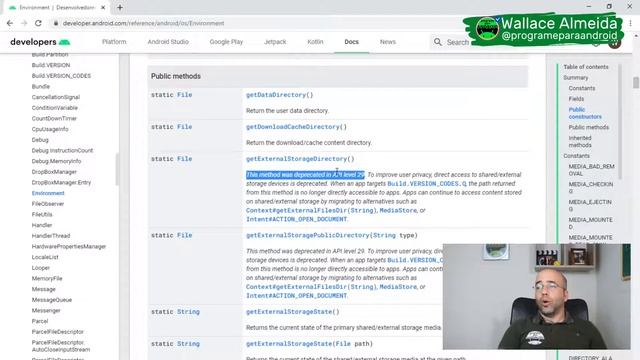Viewport: 640px width, 360px height.
Task: Click the site lock icon in address bar
Action: 56,23
